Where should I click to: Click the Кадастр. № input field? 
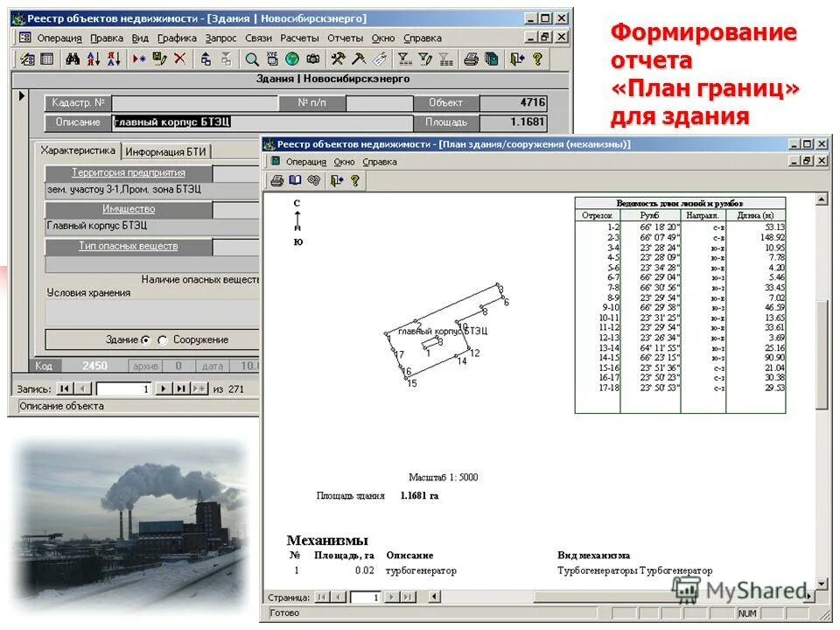click(195, 103)
